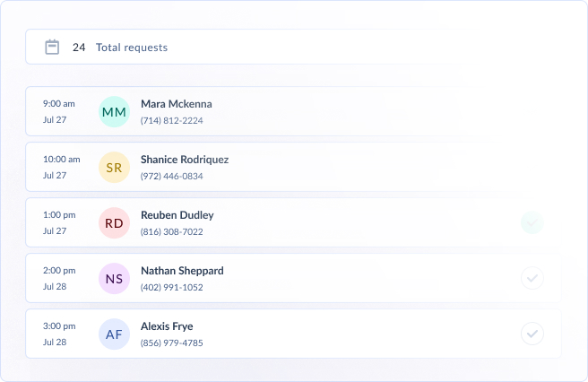Screen dimensions: 588x382
Task: Select the 1:00 pm Jul 27 time slot
Action: [58, 223]
